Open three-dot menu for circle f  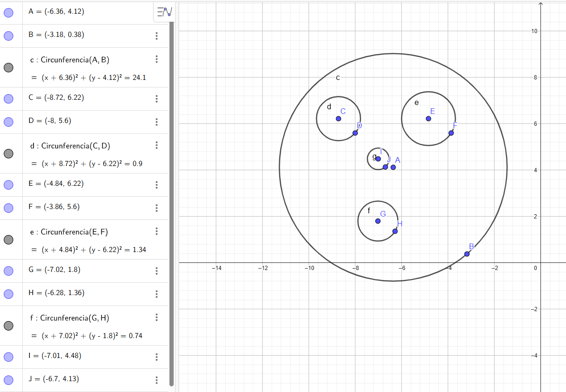point(157,317)
